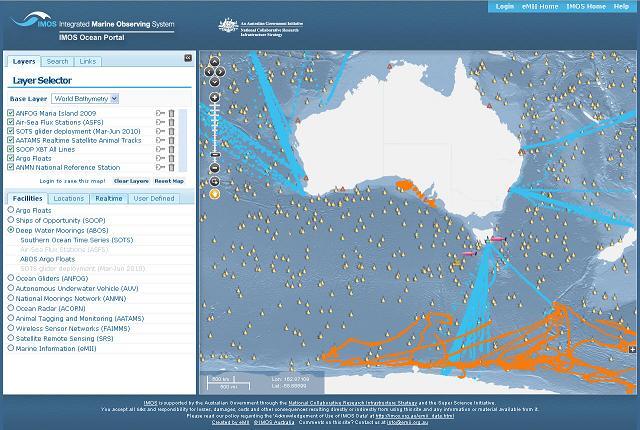The width and height of the screenshot is (640, 430).
Task: Open options for AATAMS Animal Tracks layer
Action: (x=160, y=140)
